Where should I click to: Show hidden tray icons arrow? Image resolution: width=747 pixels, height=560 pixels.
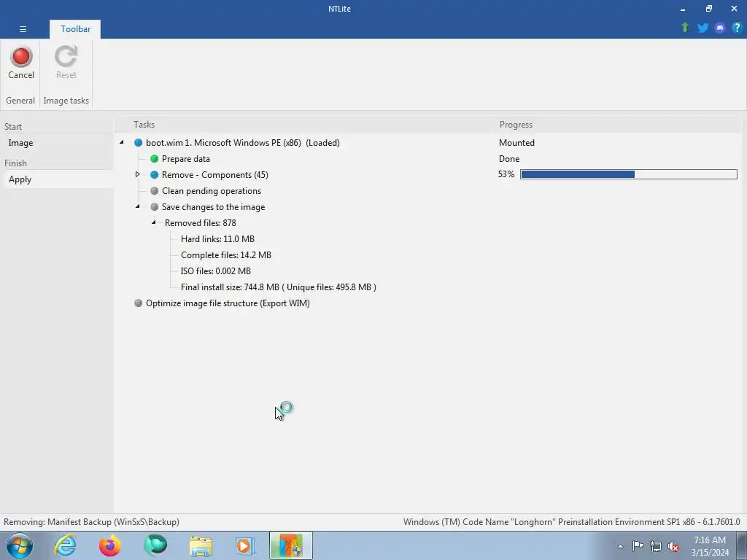point(620,547)
